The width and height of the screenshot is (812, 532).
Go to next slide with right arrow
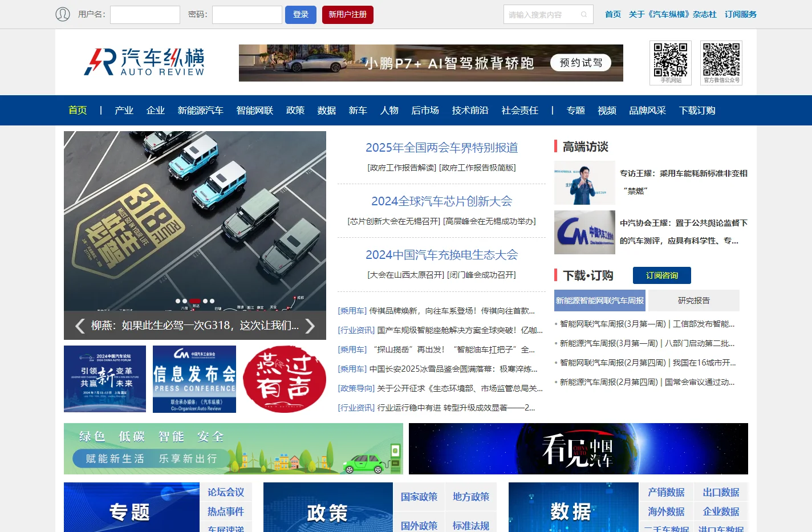(310, 326)
